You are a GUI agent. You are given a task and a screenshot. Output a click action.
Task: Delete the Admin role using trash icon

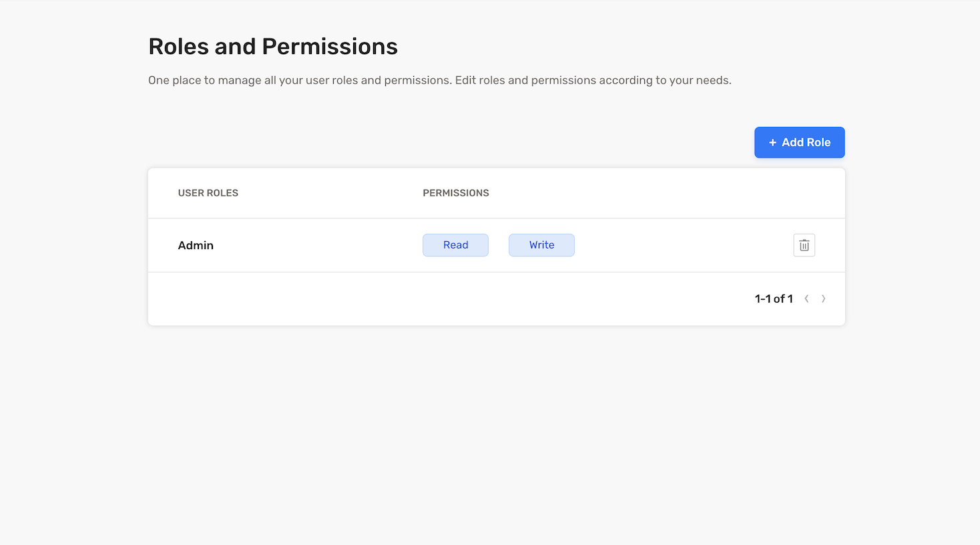click(804, 245)
